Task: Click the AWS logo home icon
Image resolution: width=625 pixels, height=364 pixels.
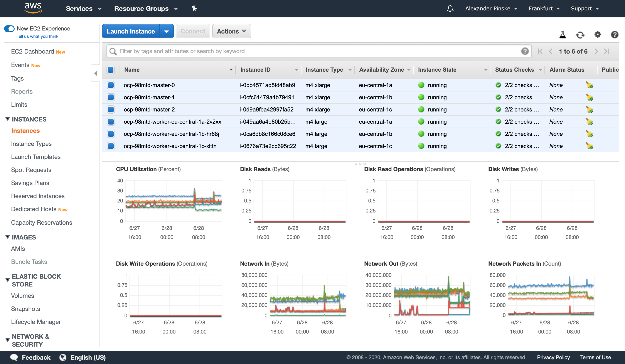Action: tap(33, 8)
